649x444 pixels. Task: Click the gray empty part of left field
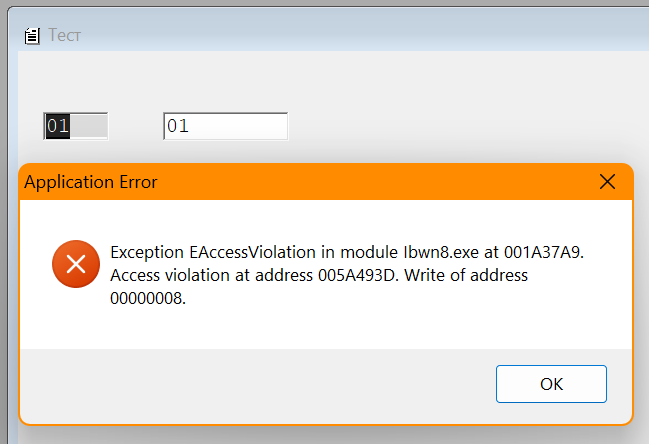[89, 126]
